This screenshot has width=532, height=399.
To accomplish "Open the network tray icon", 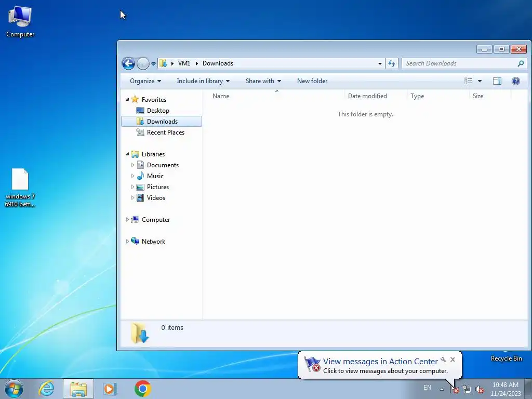I will click(467, 390).
